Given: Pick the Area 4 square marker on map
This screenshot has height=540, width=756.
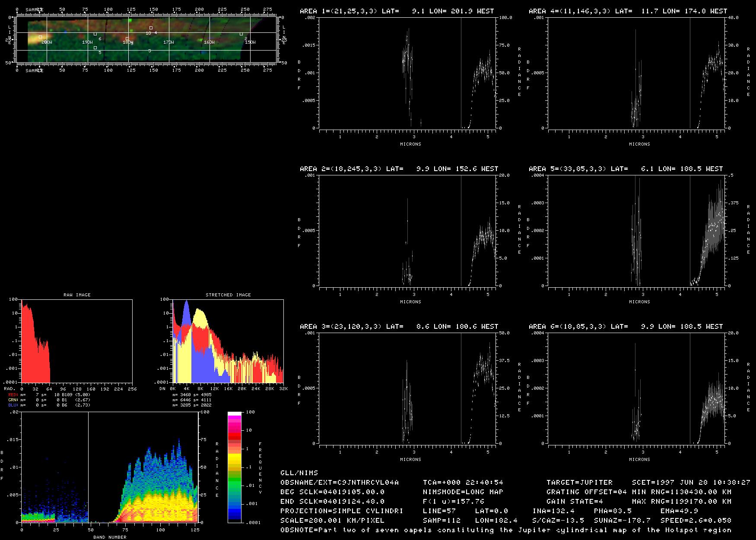Looking at the screenshot, I should point(151,28).
